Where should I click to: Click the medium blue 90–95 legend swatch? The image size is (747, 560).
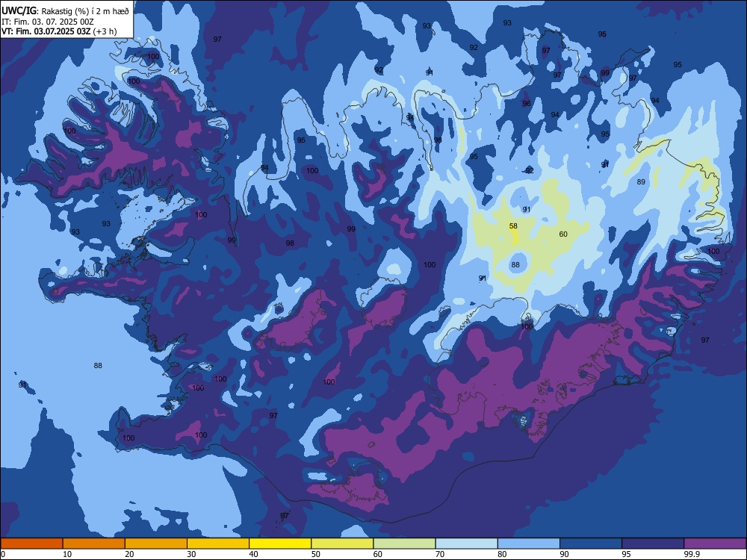click(591, 544)
